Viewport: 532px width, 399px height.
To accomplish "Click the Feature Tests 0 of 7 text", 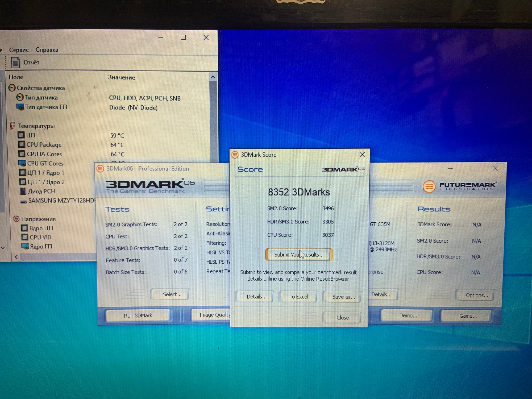I will [181, 260].
